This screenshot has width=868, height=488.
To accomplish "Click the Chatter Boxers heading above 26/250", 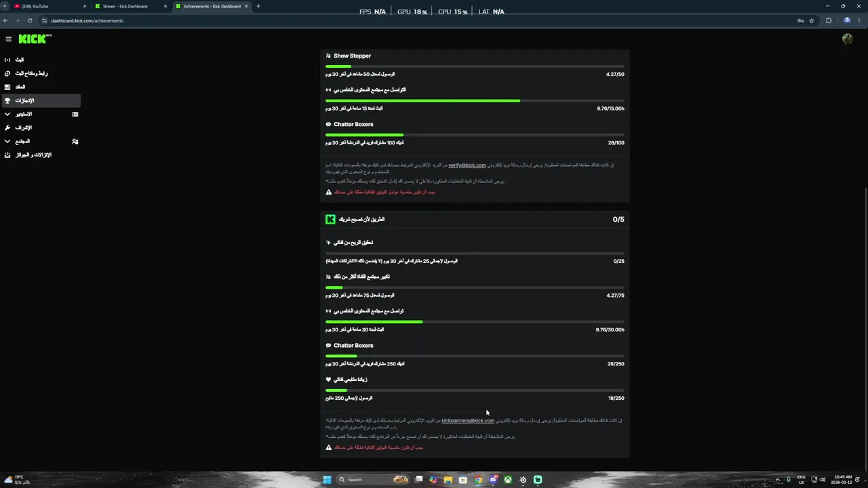I will 353,346.
